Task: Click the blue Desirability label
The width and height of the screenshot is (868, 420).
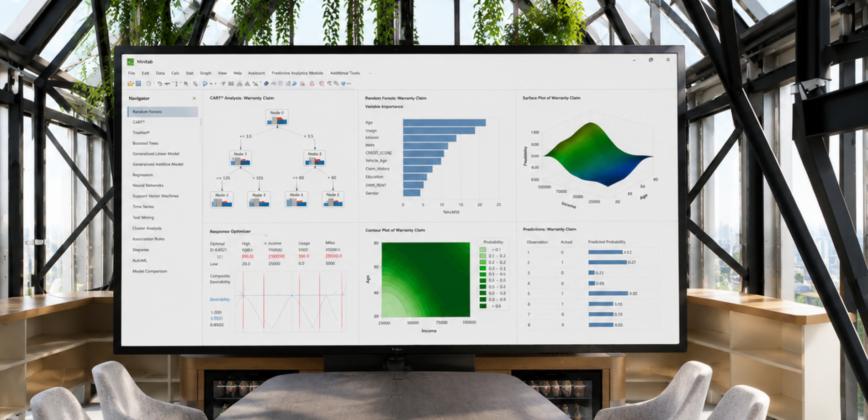Action: pos(219,299)
